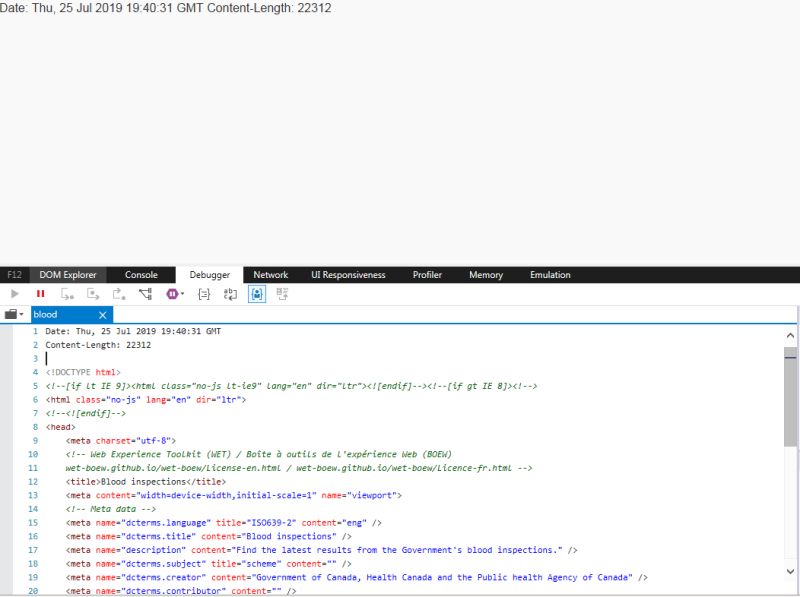Click the exception control stop icon
800x597 pixels.
coord(171,293)
